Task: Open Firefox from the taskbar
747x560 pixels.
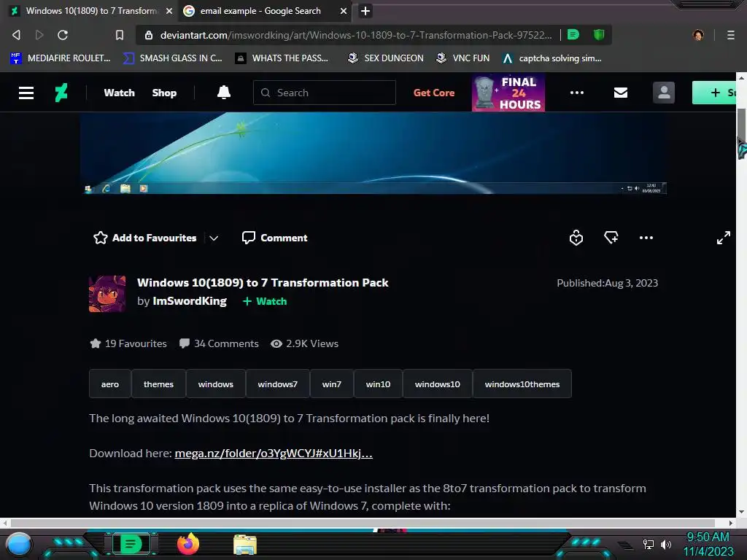Action: click(188, 544)
